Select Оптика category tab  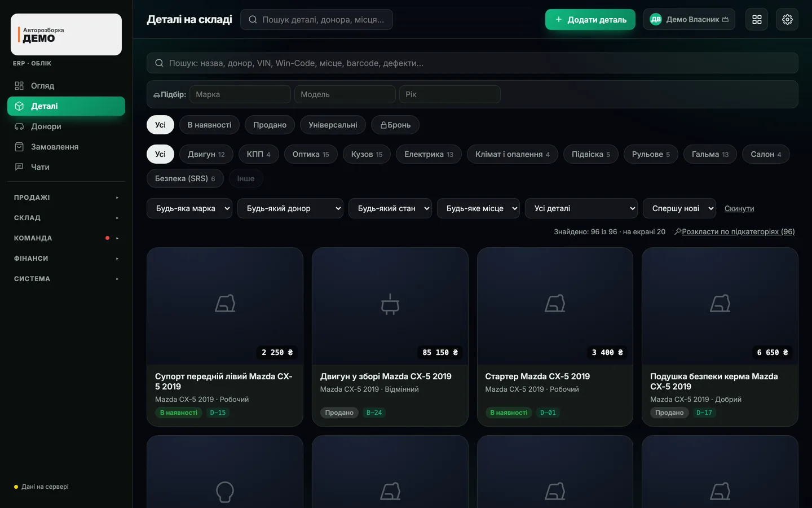click(x=311, y=154)
